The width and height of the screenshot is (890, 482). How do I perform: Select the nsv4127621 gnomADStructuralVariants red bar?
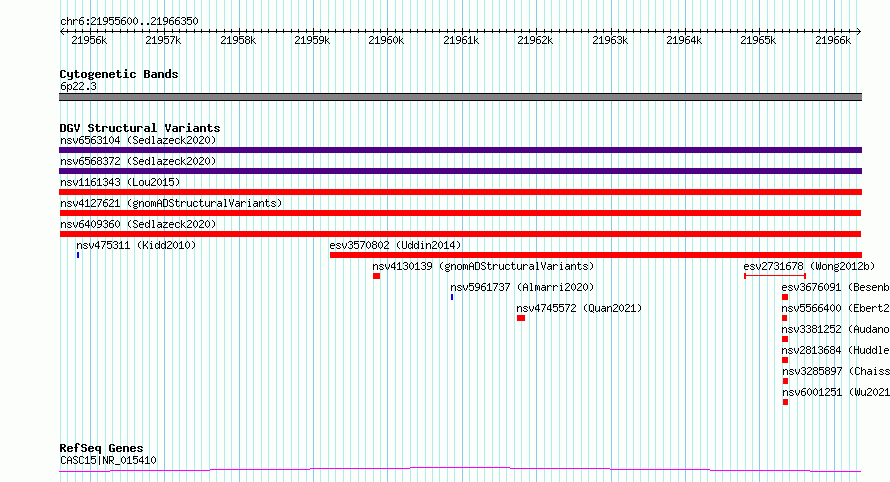pos(460,213)
